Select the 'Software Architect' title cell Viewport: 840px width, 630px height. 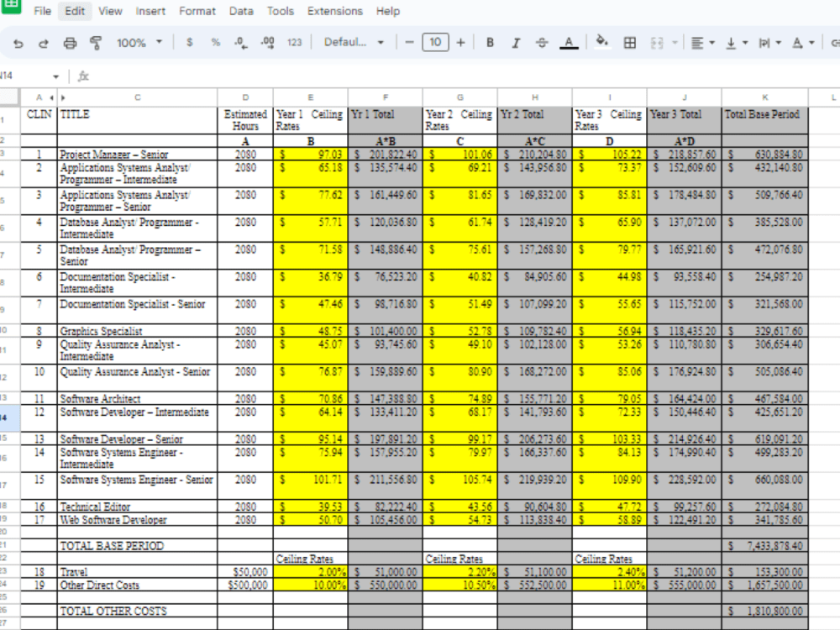pos(137,398)
